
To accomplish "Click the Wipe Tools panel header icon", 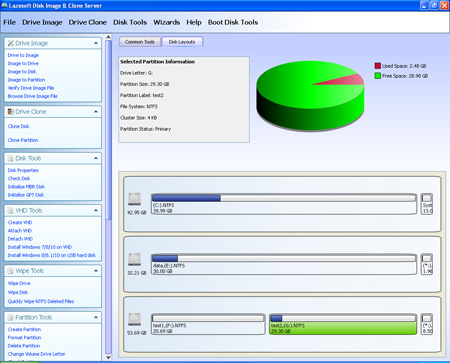I will coord(11,271).
